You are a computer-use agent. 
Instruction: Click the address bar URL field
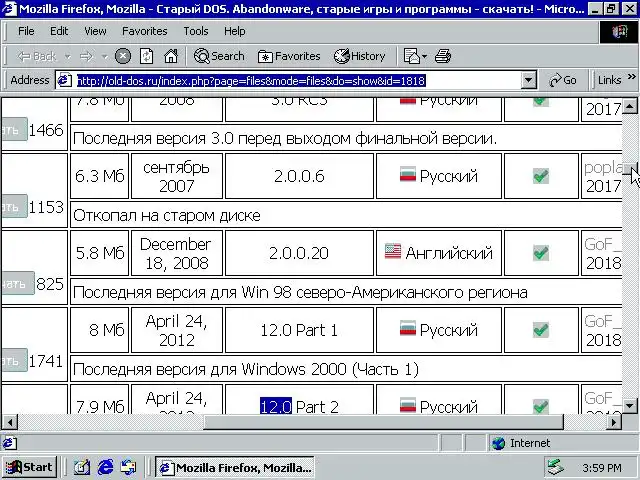pyautogui.click(x=298, y=81)
